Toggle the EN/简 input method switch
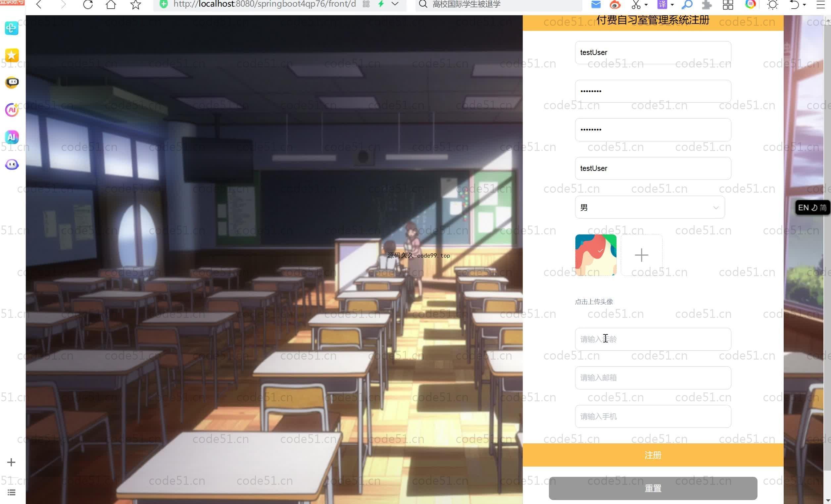831x504 pixels. [x=812, y=208]
